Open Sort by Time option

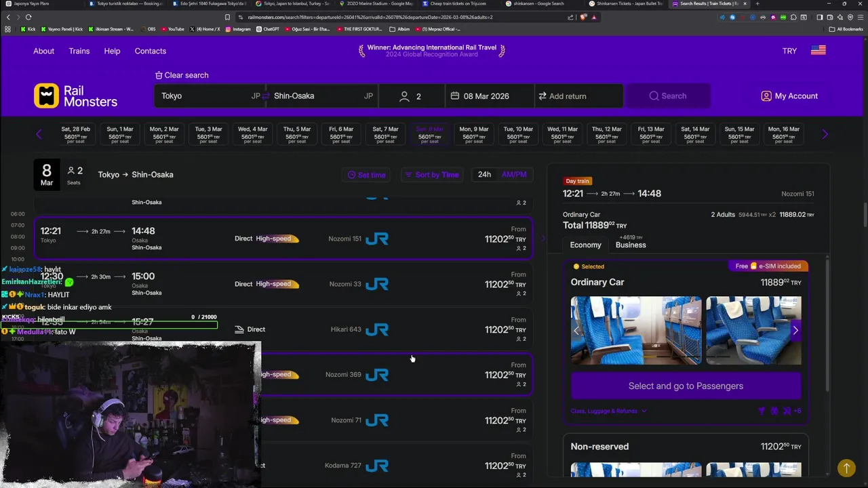pos(431,175)
